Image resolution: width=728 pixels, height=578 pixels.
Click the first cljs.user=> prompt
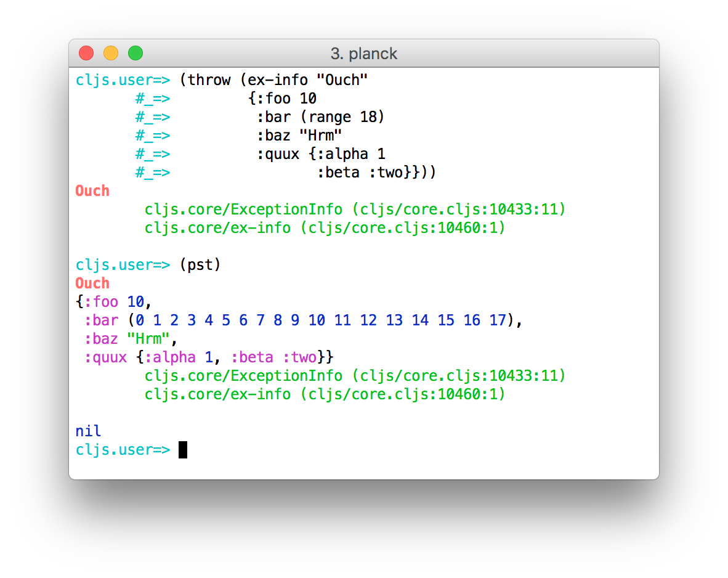(123, 80)
